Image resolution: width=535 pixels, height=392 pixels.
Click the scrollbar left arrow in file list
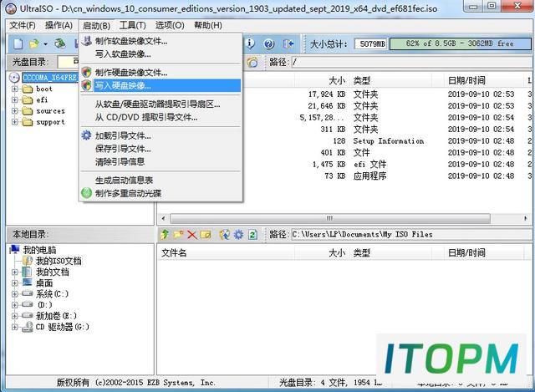164,218
